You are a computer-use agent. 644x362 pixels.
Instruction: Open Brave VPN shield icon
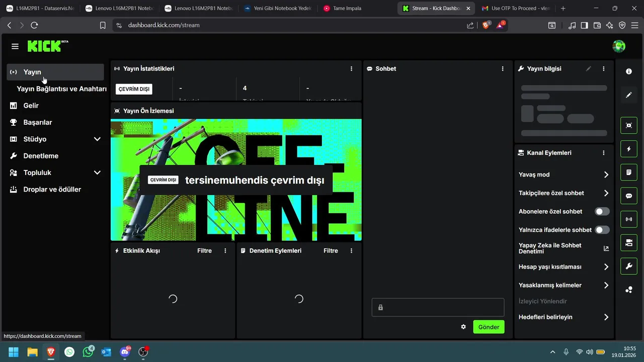click(622, 25)
